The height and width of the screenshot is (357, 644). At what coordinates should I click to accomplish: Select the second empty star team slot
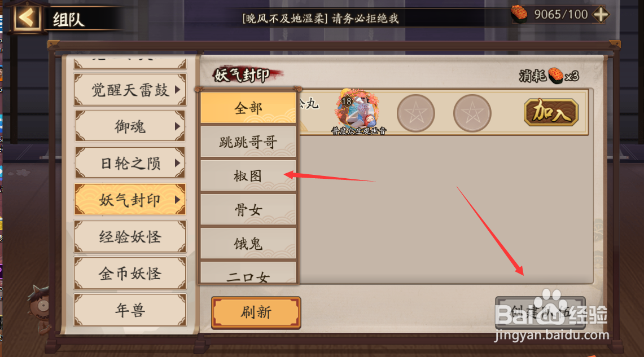[472, 113]
